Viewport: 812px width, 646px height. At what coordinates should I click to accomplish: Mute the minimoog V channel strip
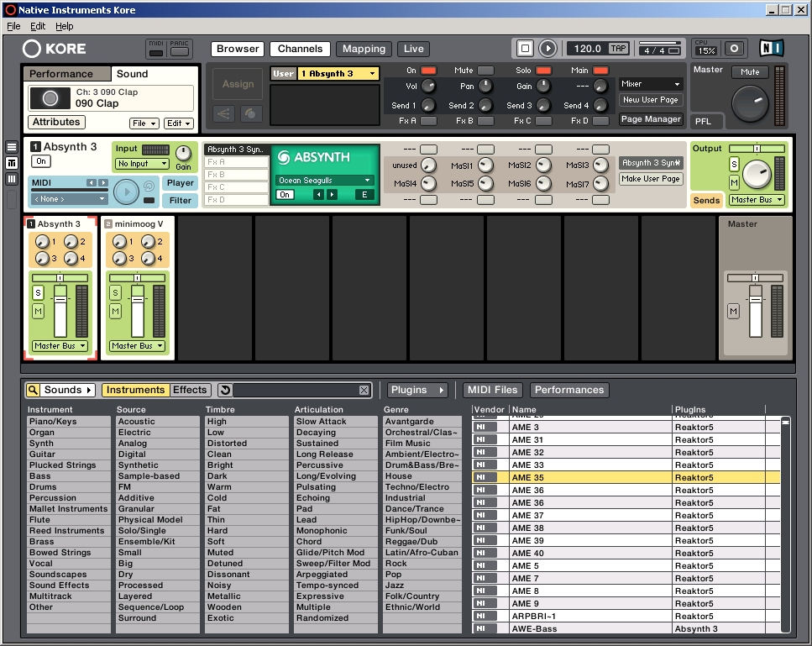[x=115, y=312]
